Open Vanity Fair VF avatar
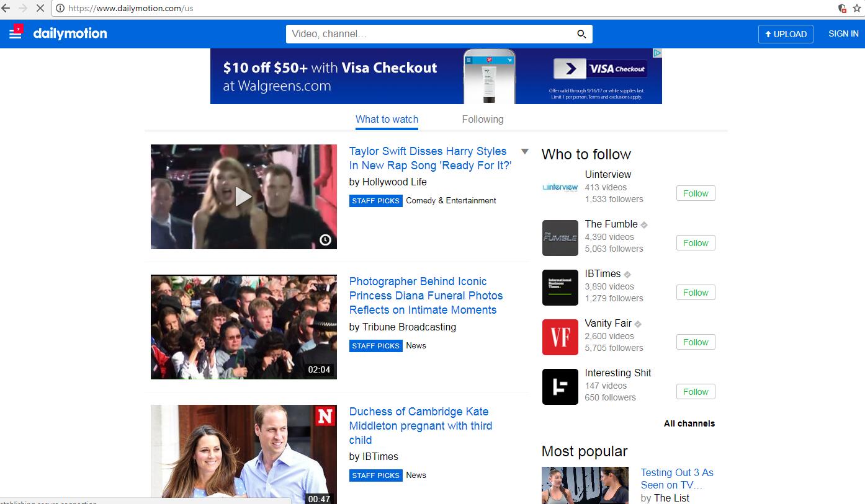 (560, 337)
